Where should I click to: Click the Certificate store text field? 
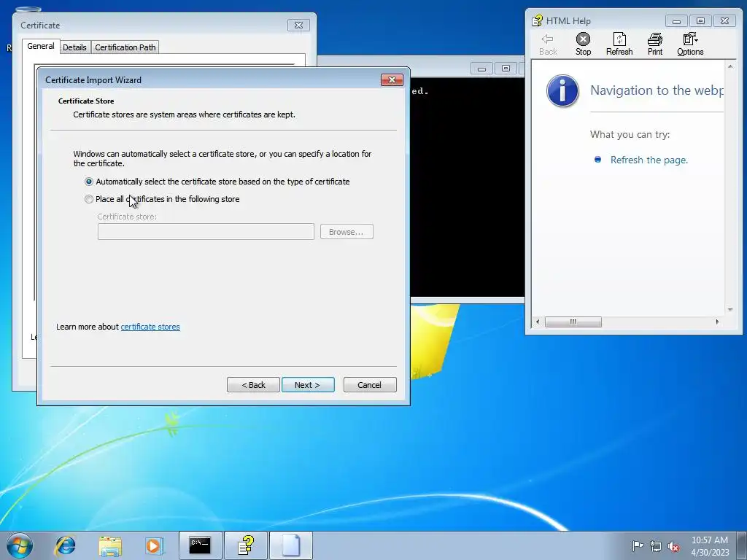point(206,232)
